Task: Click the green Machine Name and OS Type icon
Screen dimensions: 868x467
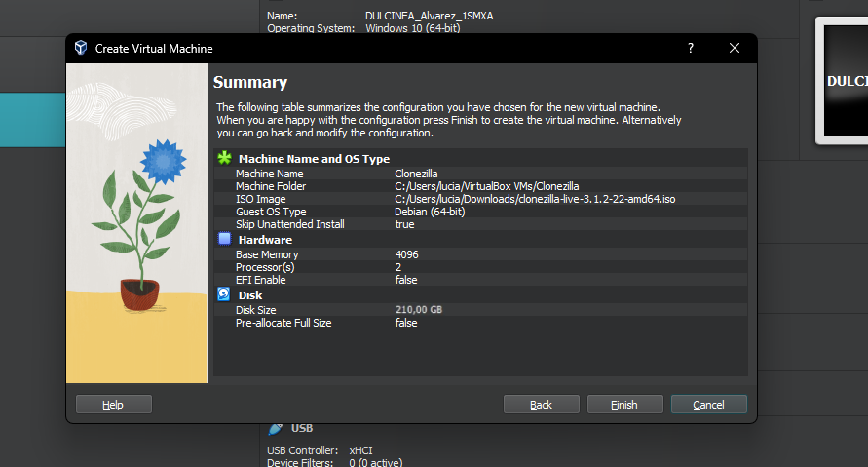Action: tap(224, 158)
